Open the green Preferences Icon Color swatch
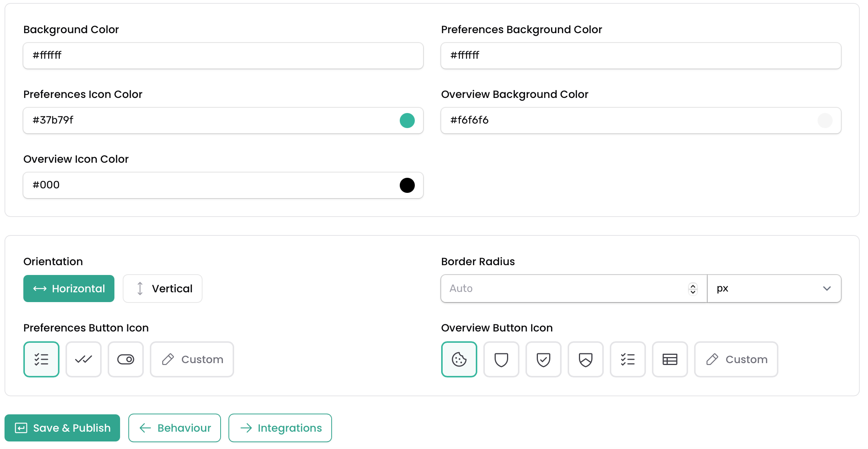 point(407,121)
